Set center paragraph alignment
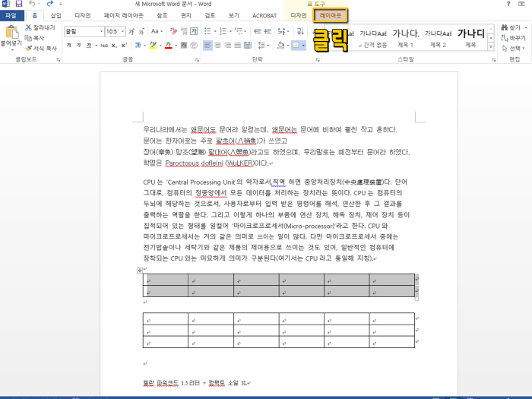This screenshot has height=399, width=532. [218, 45]
